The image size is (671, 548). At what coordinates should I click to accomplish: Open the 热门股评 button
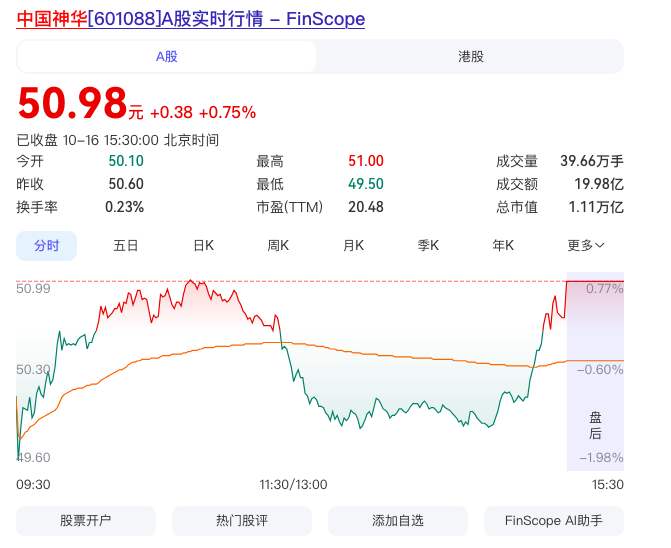pos(242,521)
